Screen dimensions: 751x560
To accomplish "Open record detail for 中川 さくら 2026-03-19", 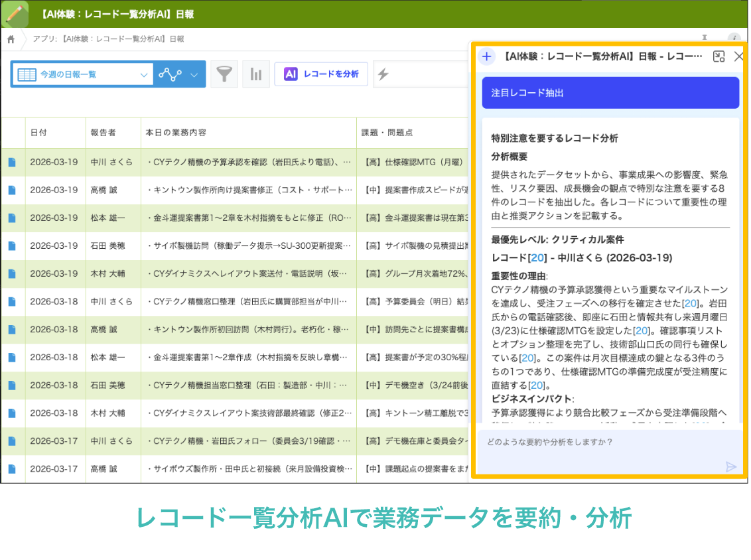I will coord(12,163).
